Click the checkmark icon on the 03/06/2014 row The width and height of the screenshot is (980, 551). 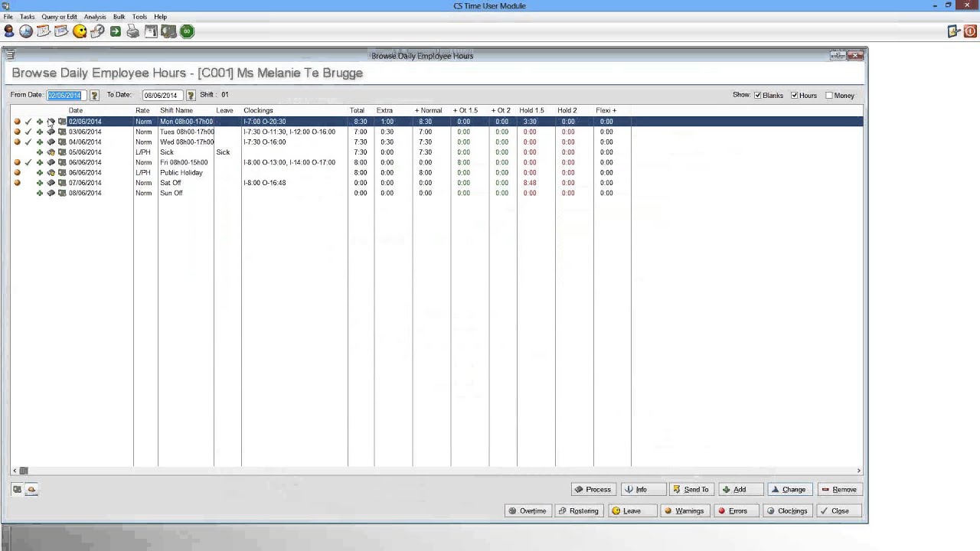click(x=28, y=132)
